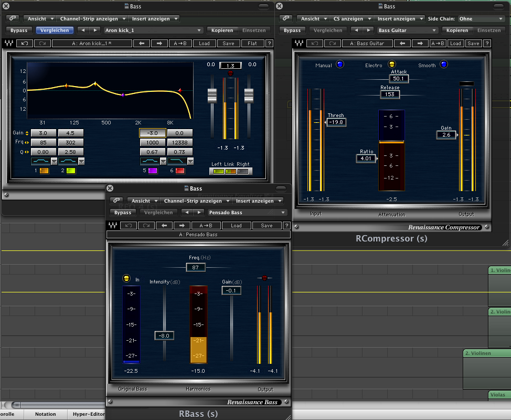Screen dimensions: 511x420
Task: Open Side Chain Ohne dropdown
Action: pos(481,18)
